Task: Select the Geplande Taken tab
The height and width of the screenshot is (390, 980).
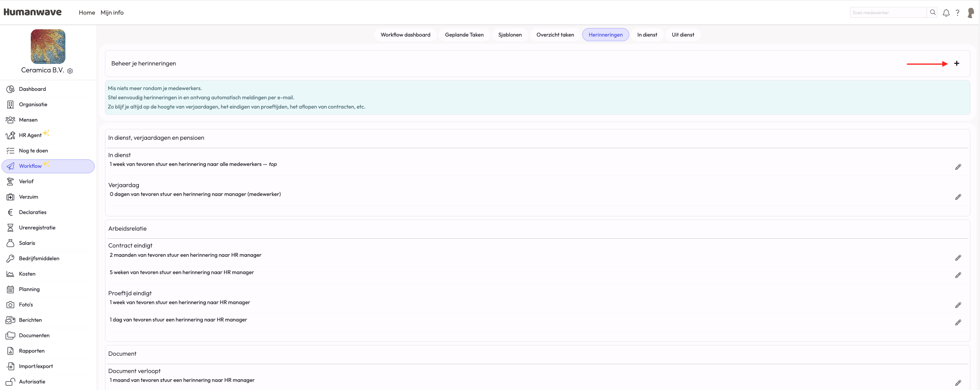Action: pyautogui.click(x=464, y=35)
